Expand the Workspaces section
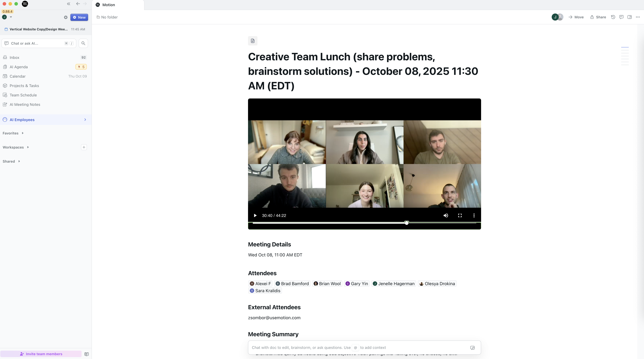This screenshot has width=644, height=359. [x=28, y=147]
